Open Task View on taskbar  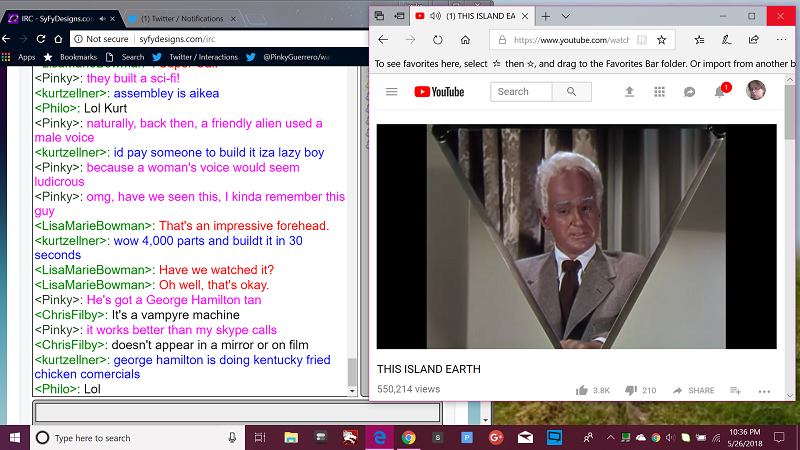(x=260, y=438)
